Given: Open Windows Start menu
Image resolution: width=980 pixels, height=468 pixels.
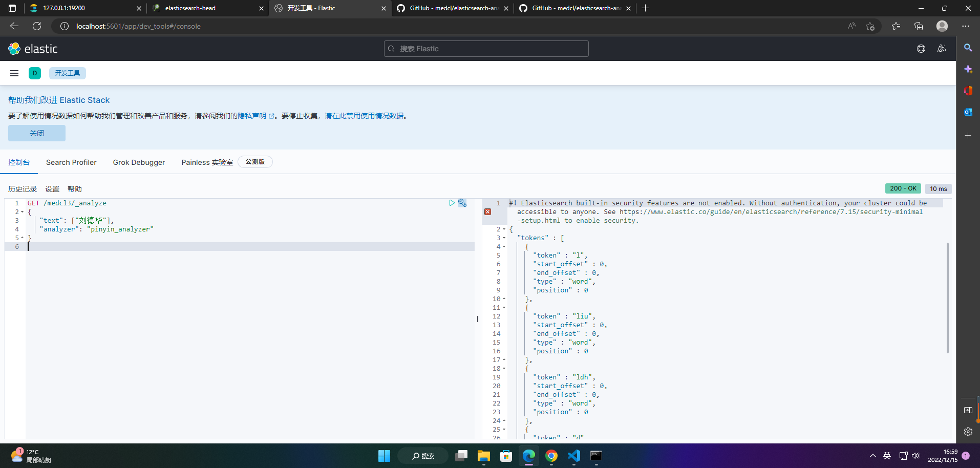Looking at the screenshot, I should pos(384,456).
